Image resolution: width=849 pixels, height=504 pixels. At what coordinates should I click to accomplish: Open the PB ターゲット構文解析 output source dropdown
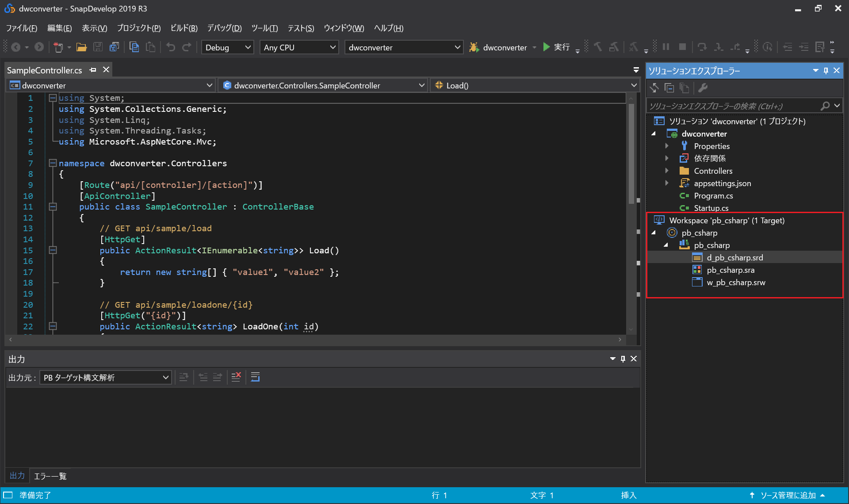pyautogui.click(x=105, y=378)
